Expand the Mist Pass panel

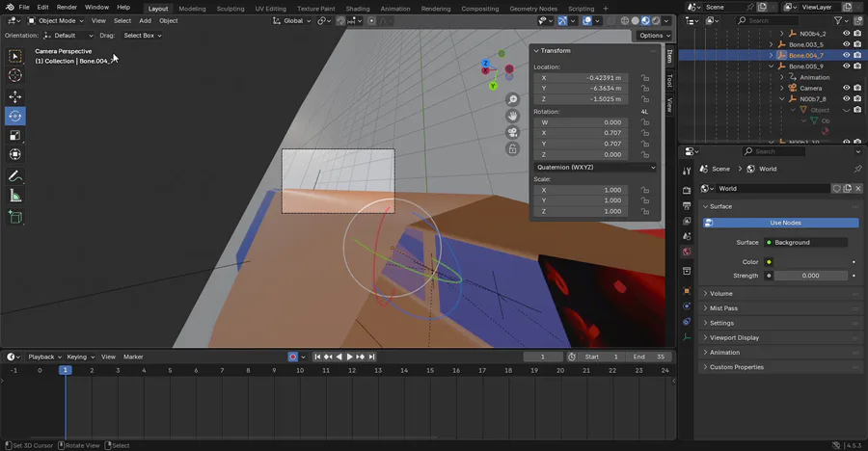pos(723,308)
